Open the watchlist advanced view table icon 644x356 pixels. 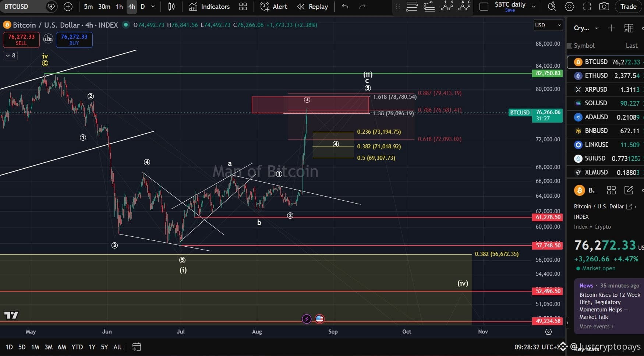[629, 28]
